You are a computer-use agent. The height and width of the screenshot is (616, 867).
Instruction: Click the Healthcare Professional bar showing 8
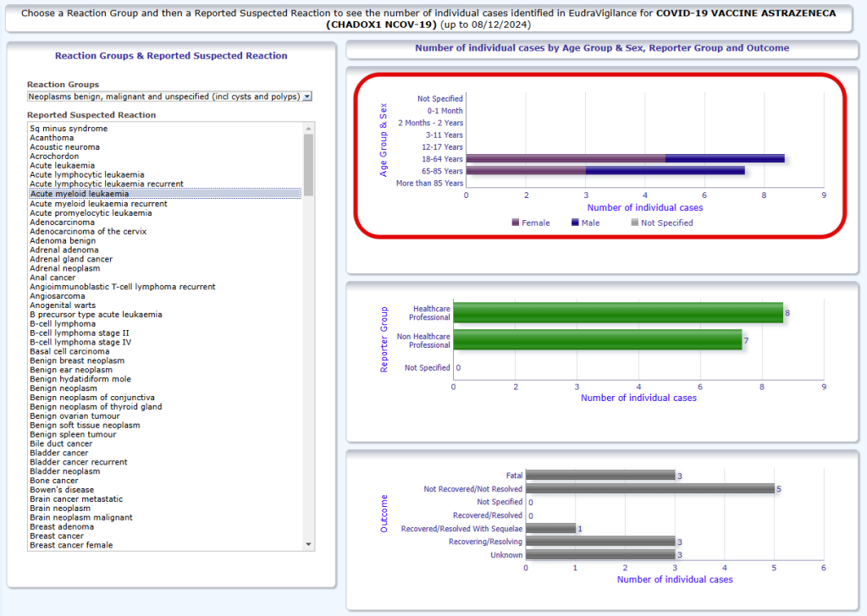tap(618, 313)
